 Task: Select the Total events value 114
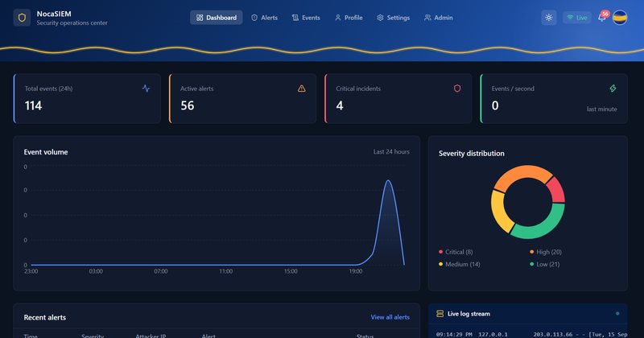[33, 105]
